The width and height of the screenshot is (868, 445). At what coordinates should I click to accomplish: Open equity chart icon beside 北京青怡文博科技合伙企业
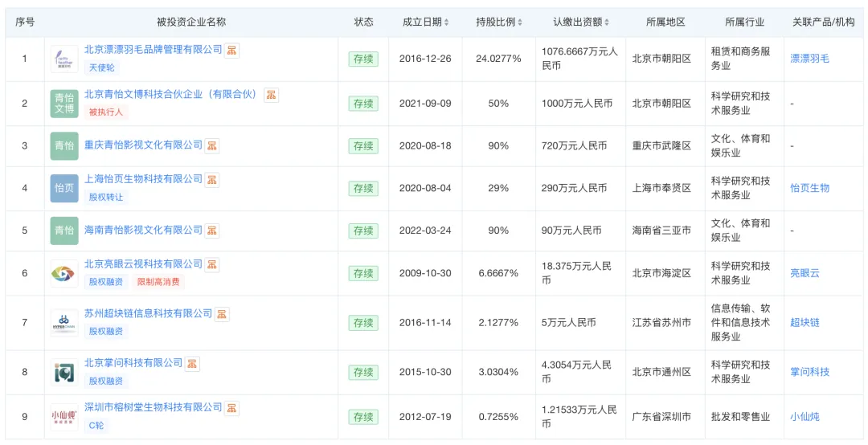tap(271, 95)
